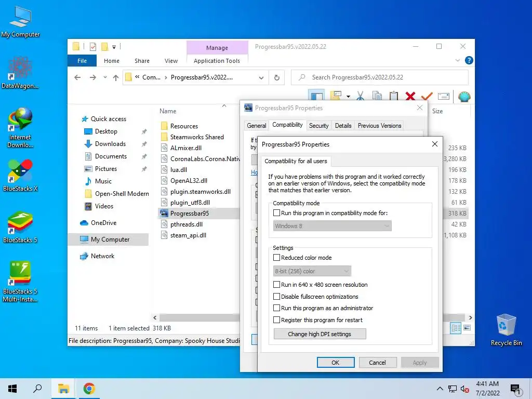Check Reduced color mode

[276, 258]
